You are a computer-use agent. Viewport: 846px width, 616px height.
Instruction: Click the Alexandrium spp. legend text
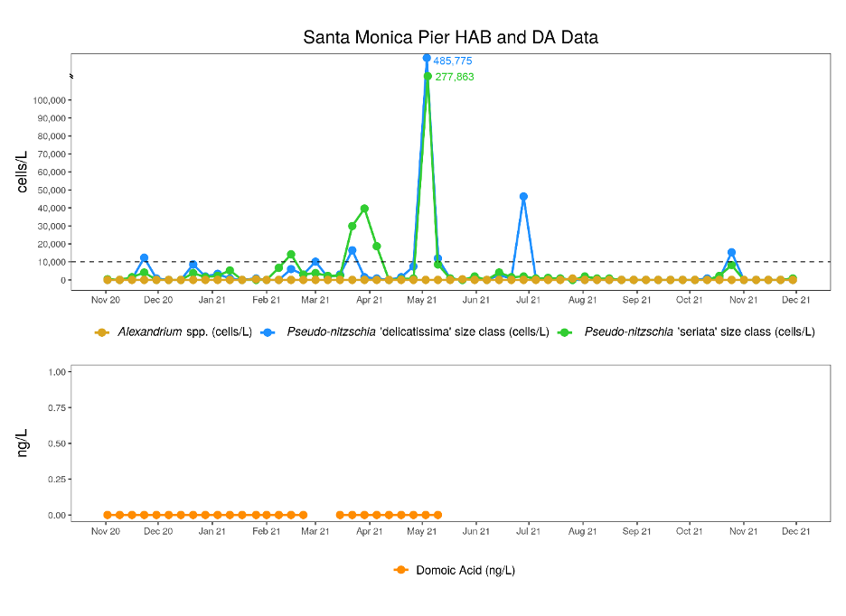tap(184, 331)
